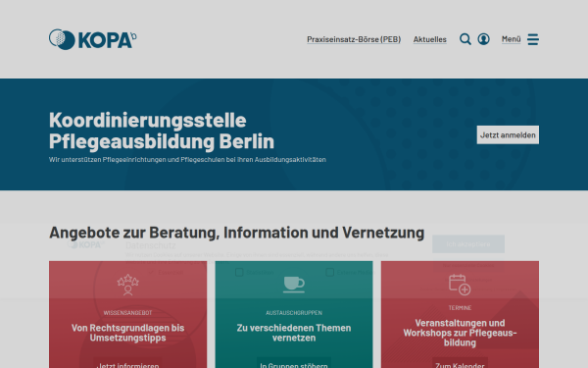The width and height of the screenshot is (588, 368).
Task: Click the Koordinierungsstelle Pflegeausbildung Berlin title
Action: tap(162, 131)
